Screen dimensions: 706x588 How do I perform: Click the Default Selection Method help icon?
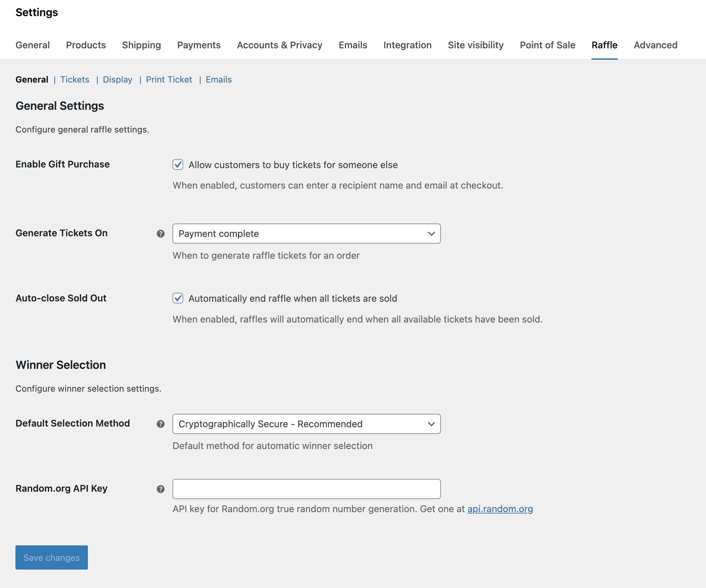click(x=161, y=424)
